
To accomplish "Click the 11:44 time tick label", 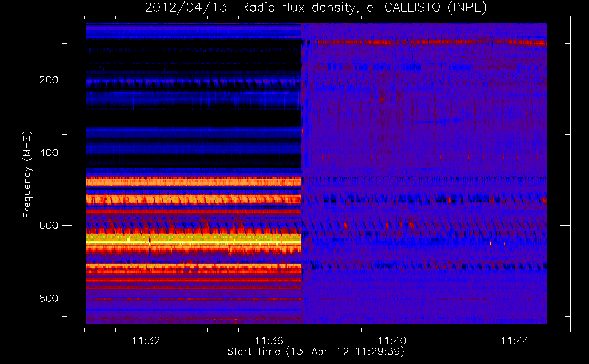I will (x=515, y=341).
